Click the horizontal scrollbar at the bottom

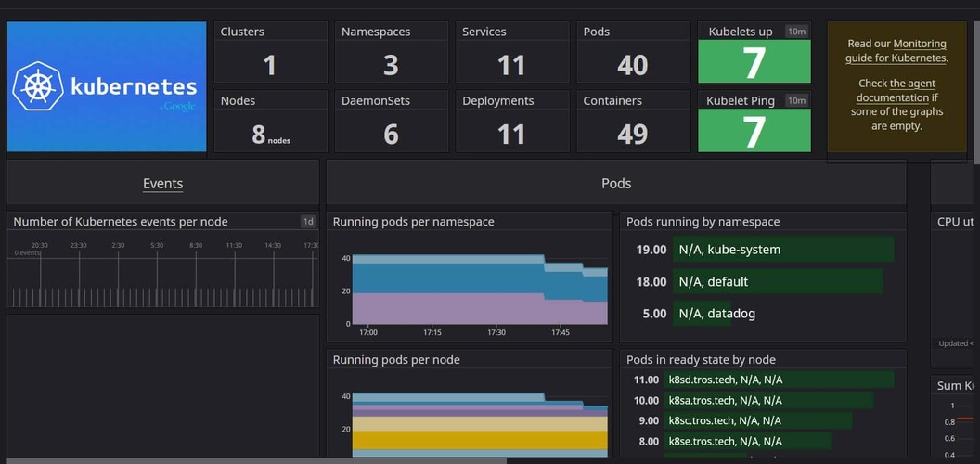point(256,461)
